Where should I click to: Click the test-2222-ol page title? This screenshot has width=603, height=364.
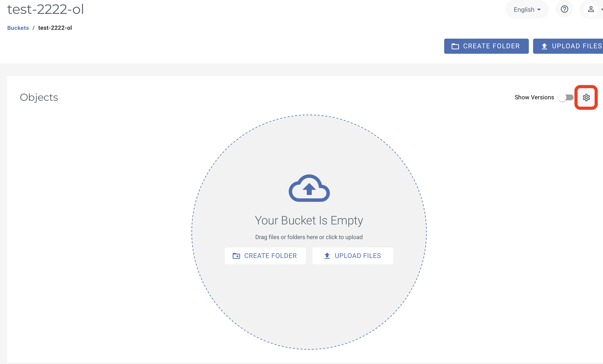click(x=46, y=9)
